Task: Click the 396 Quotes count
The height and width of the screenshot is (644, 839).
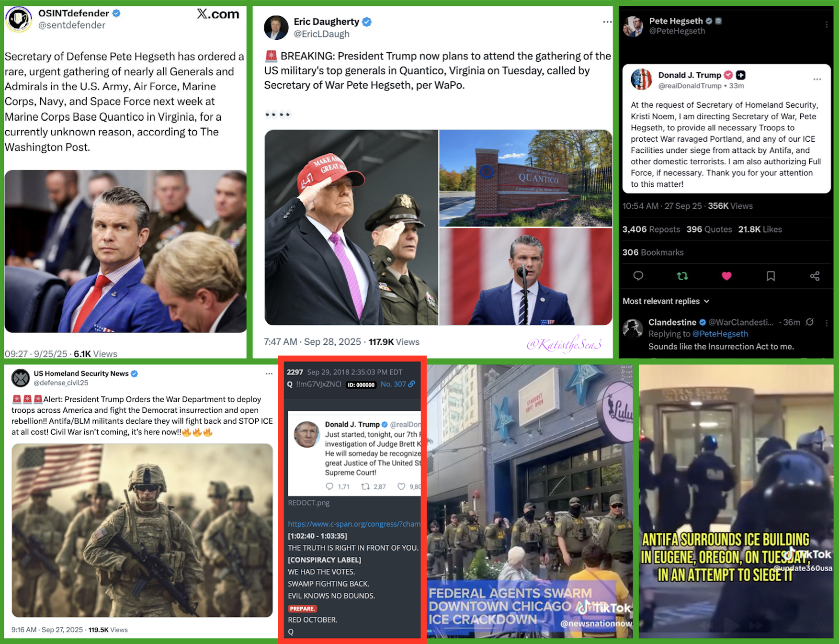Action: [x=709, y=229]
